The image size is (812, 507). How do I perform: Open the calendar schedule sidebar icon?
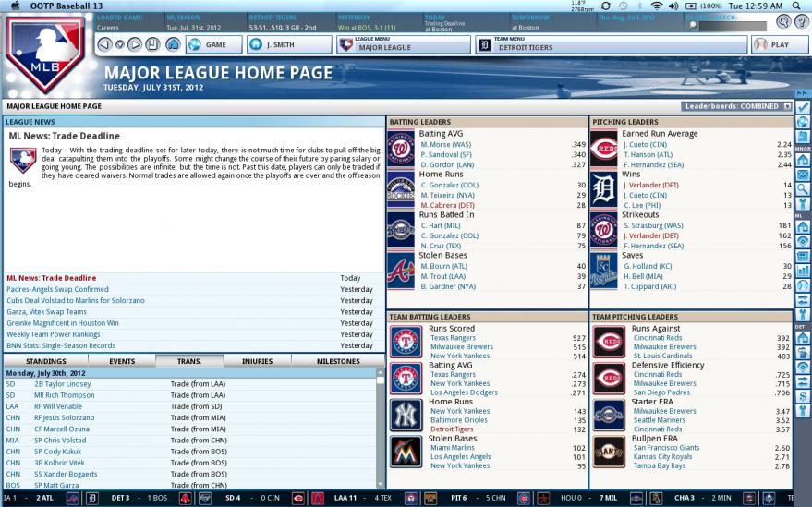point(802,256)
